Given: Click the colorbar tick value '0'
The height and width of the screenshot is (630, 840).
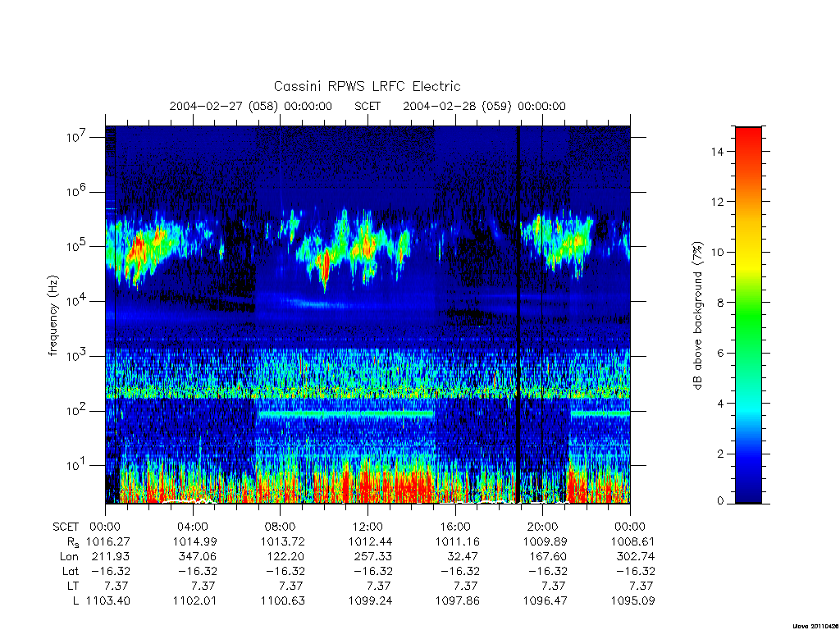Looking at the screenshot, I should click(720, 501).
